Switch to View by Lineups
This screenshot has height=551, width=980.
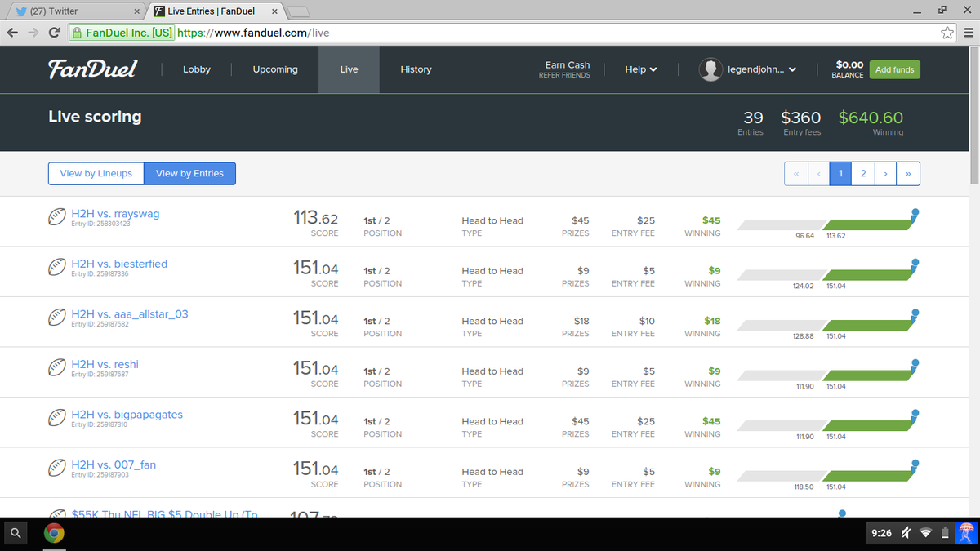(96, 173)
